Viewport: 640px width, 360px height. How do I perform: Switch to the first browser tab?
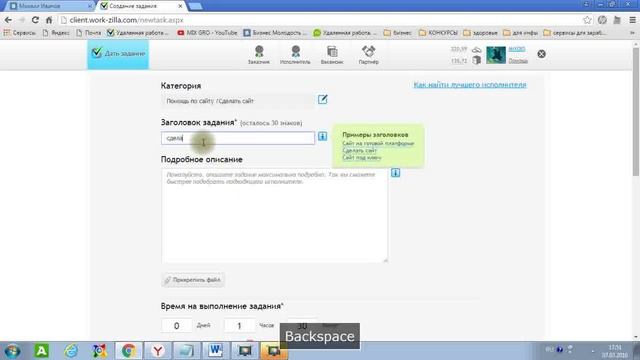pos(48,6)
